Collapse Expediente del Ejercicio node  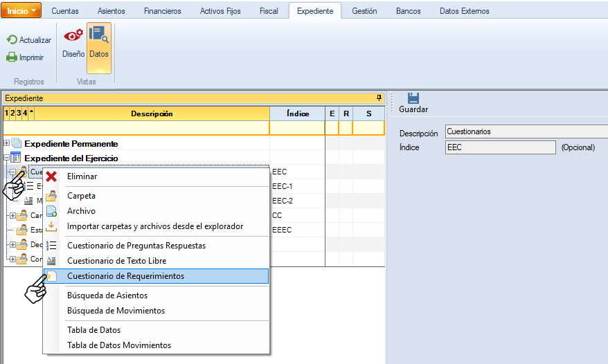tap(7, 158)
